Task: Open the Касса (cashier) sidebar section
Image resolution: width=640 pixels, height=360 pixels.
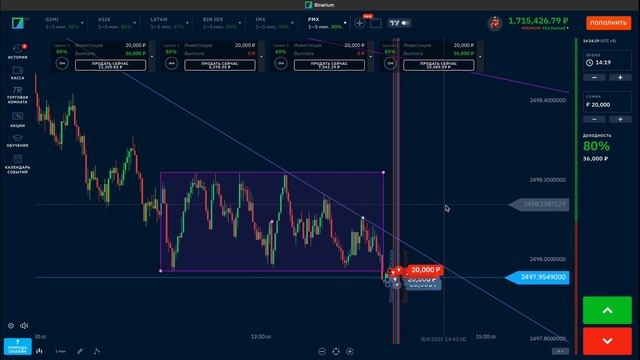Action: (x=18, y=73)
